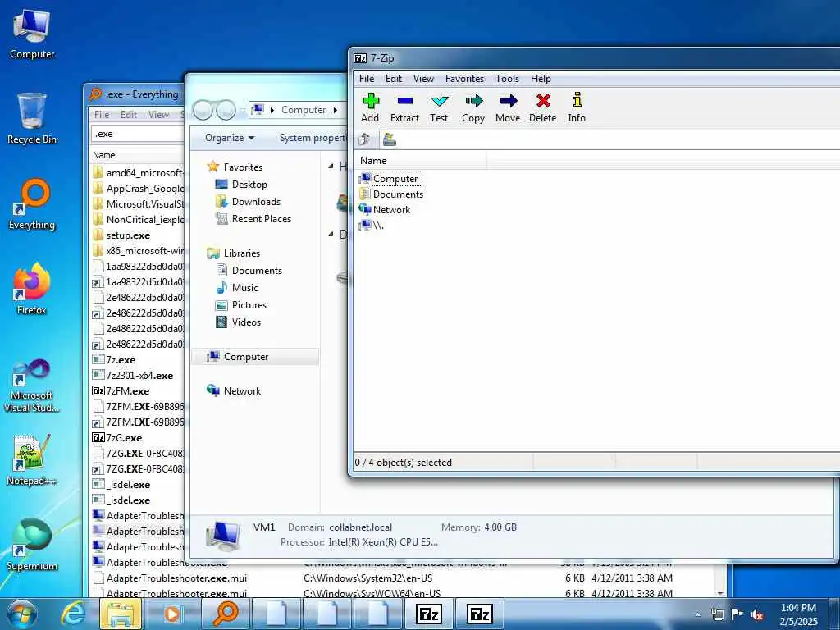Viewport: 840px width, 630px height.
Task: Open Help menu in 7-Zip
Action: 541,79
